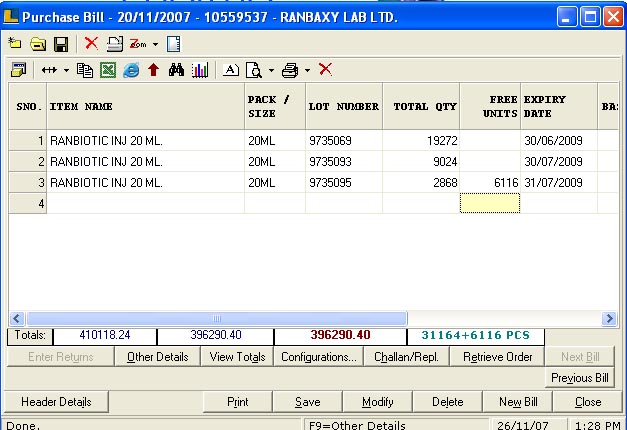Click lot number 9735095 cell
The image size is (627, 430).
point(344,183)
